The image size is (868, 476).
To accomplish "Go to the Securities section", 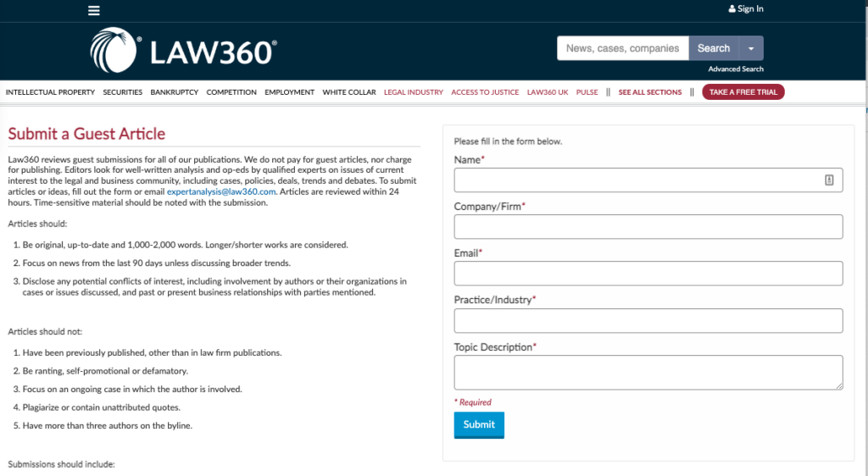I will tap(122, 92).
